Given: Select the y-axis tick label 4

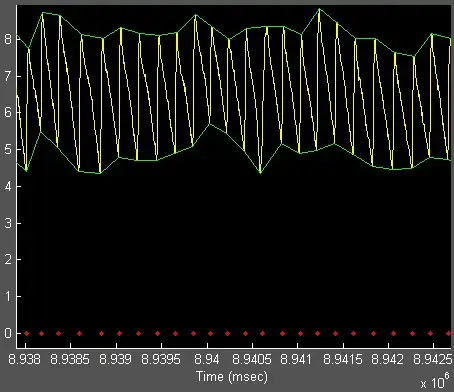Looking at the screenshot, I should coord(8,186).
